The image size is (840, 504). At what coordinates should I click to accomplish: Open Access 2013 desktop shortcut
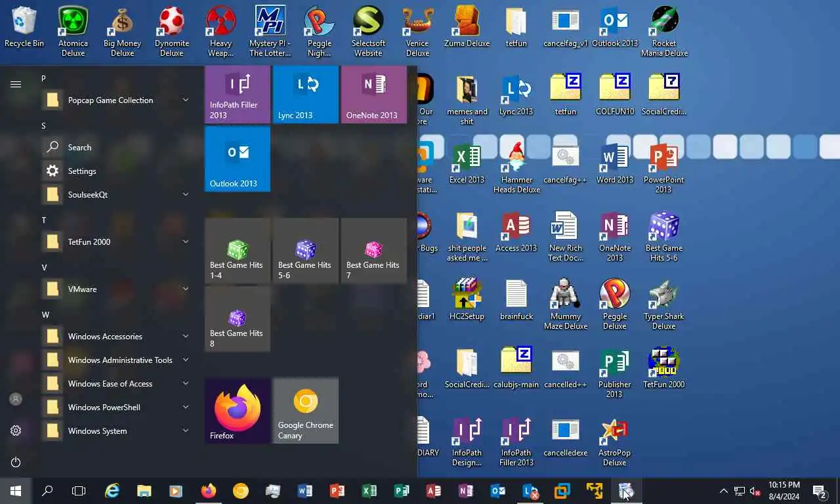pos(516,232)
